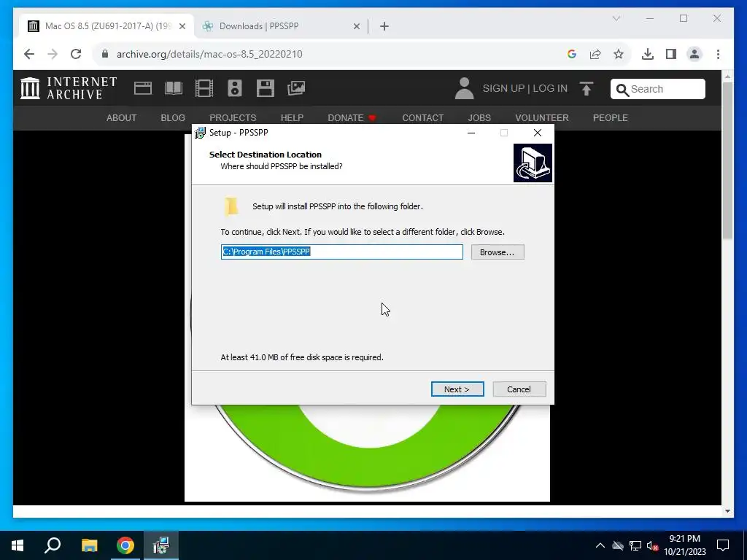The height and width of the screenshot is (560, 747).
Task: Open the notification center icon
Action: [723, 545]
